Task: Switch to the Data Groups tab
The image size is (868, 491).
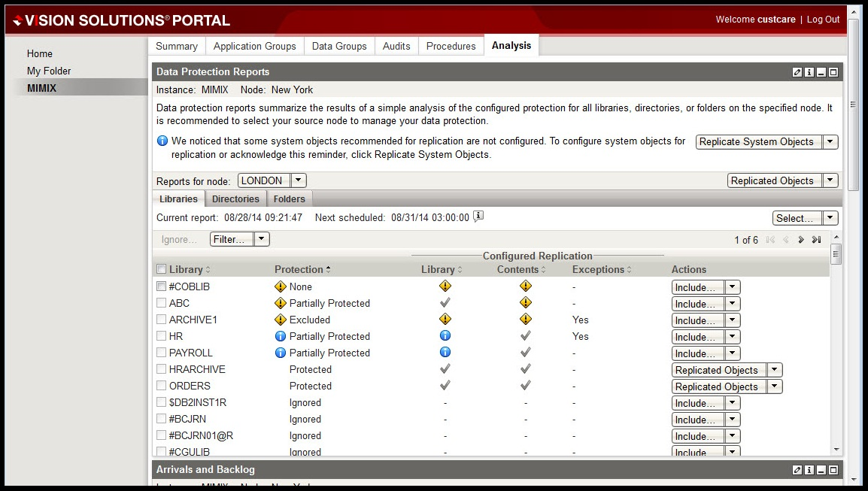Action: 339,46
